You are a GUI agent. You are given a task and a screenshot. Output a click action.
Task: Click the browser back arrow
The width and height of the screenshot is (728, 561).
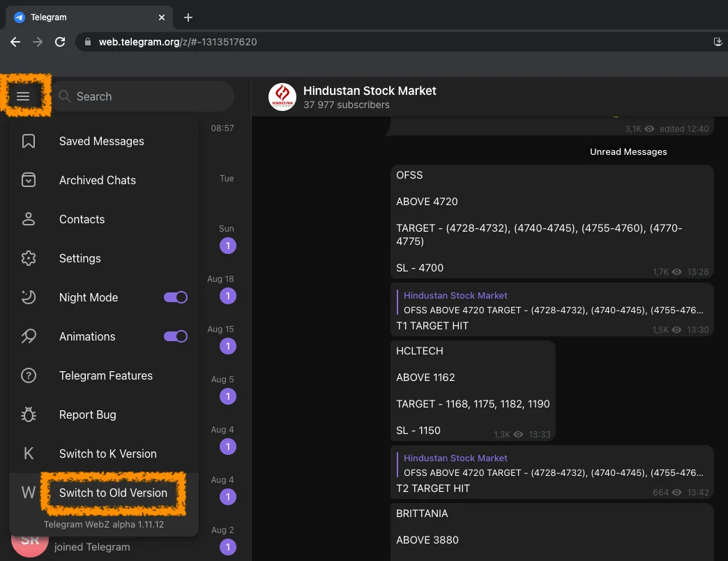[15, 42]
